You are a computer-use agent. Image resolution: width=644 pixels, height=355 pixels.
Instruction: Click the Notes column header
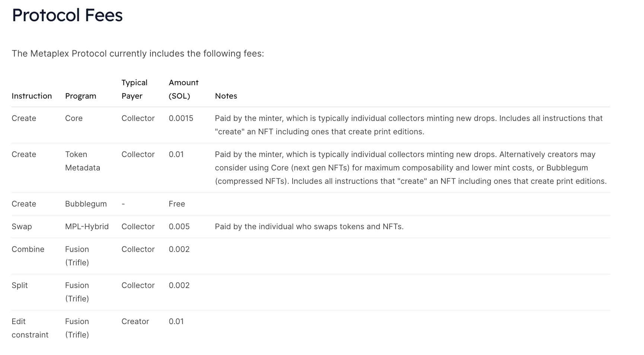(x=226, y=96)
